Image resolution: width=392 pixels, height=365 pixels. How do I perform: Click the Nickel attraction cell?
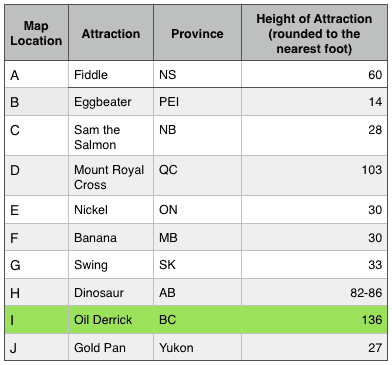pos(111,210)
